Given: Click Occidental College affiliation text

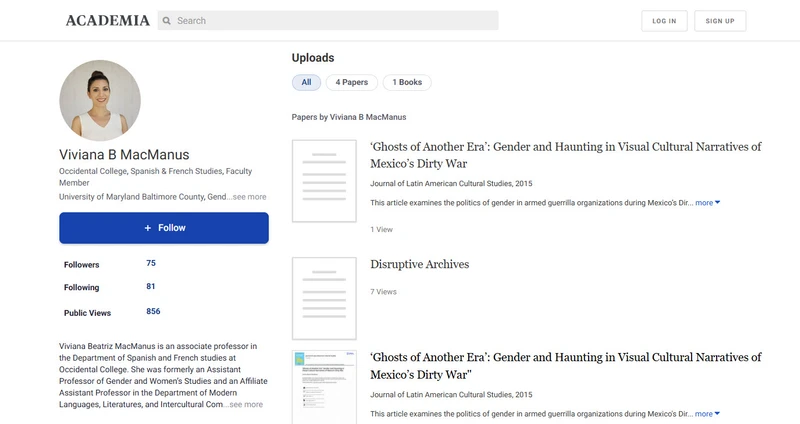Looking at the screenshot, I should pyautogui.click(x=156, y=177).
